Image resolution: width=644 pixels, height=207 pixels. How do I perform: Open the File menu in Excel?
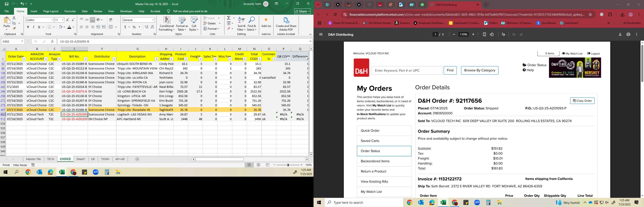7,11
